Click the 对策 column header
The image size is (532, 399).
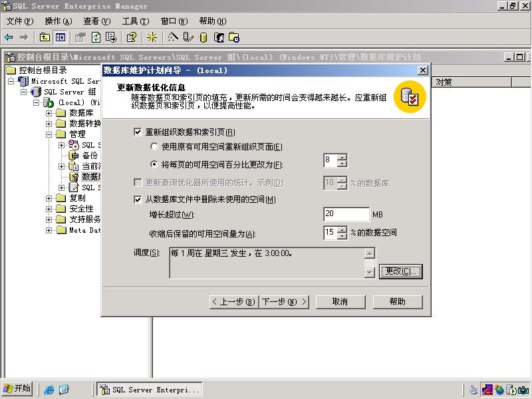[471, 82]
